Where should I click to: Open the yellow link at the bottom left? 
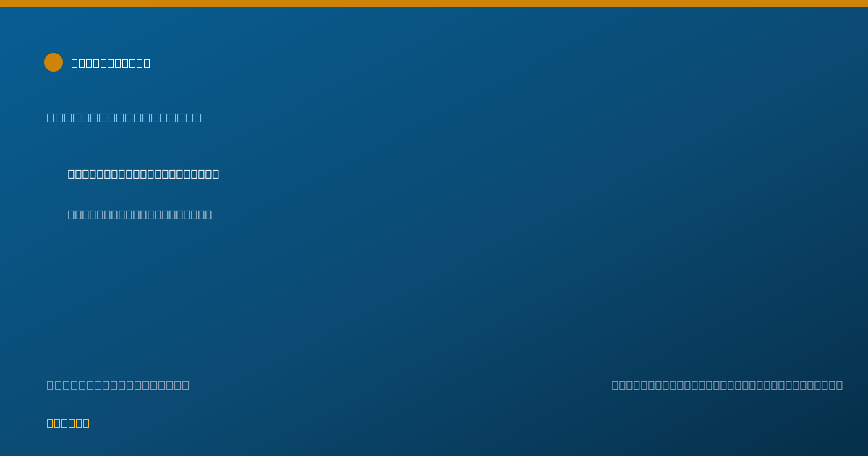click(68, 423)
